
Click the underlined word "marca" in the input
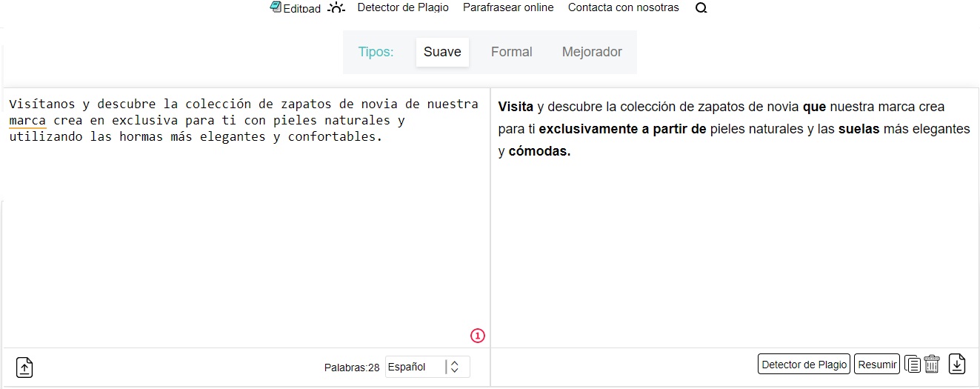(27, 120)
